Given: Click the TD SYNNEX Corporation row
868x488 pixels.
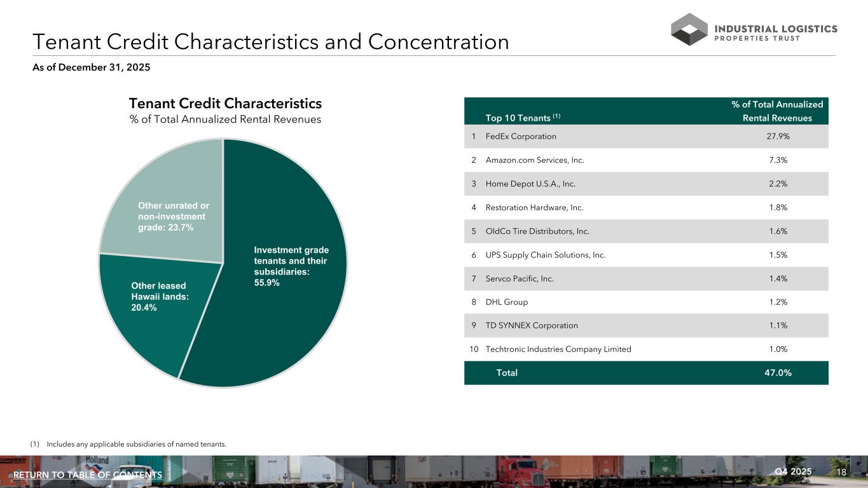Looking at the screenshot, I should click(646, 326).
